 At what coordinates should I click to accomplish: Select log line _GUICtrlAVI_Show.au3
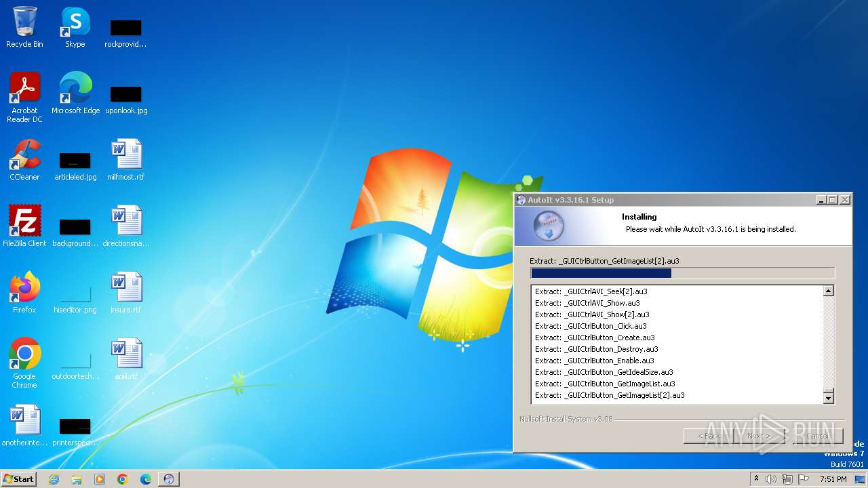click(x=587, y=303)
